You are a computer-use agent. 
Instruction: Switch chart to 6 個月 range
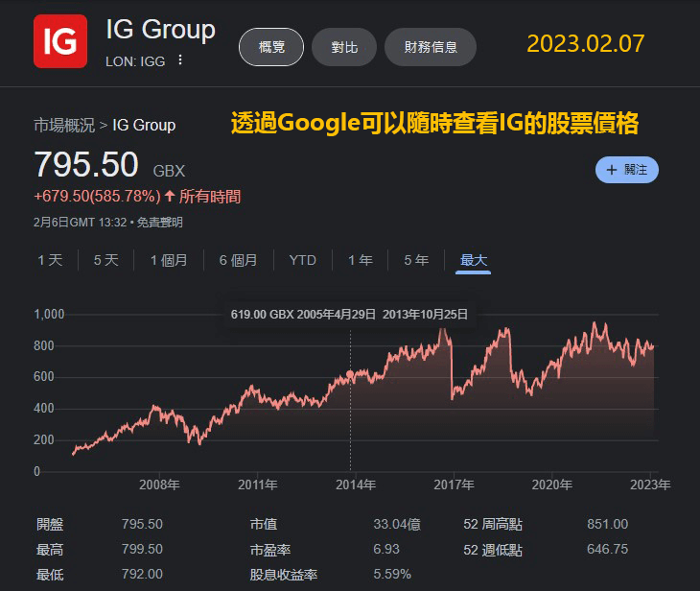238,260
